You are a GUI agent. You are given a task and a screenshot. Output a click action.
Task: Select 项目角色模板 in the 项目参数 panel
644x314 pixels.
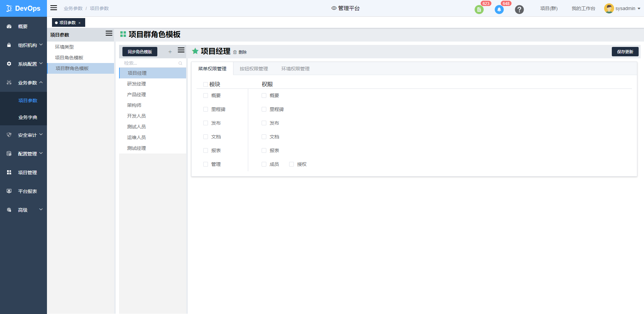[x=80, y=58]
